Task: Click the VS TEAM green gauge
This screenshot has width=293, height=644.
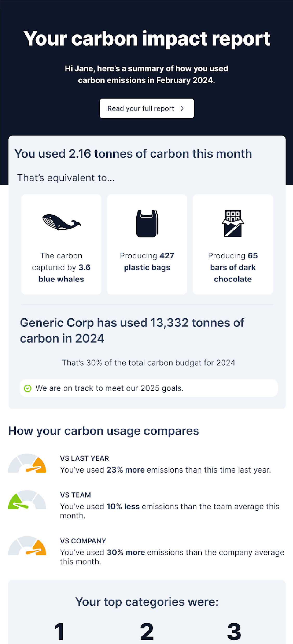Action: coord(27,500)
